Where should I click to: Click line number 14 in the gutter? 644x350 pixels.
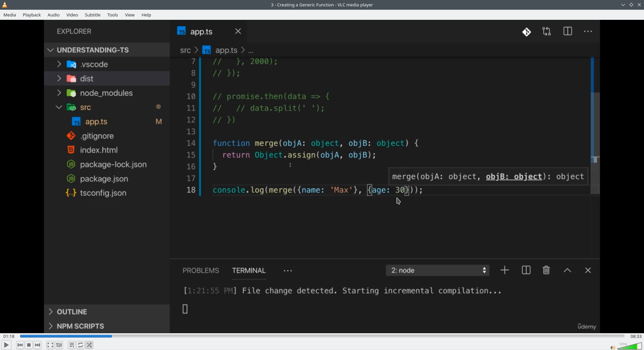click(191, 143)
